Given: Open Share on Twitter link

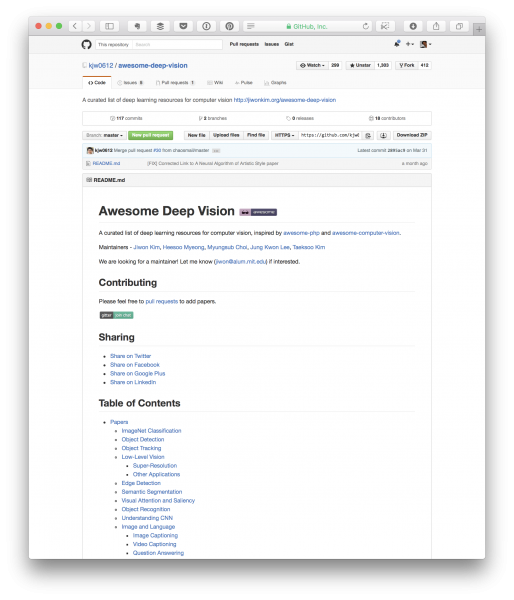Looking at the screenshot, I should pyautogui.click(x=131, y=356).
